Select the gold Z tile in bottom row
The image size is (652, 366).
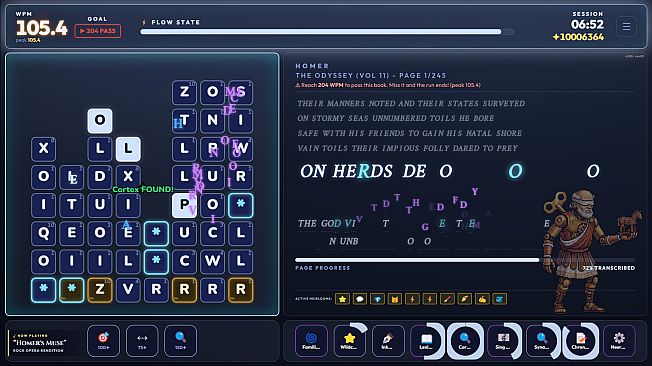100,290
